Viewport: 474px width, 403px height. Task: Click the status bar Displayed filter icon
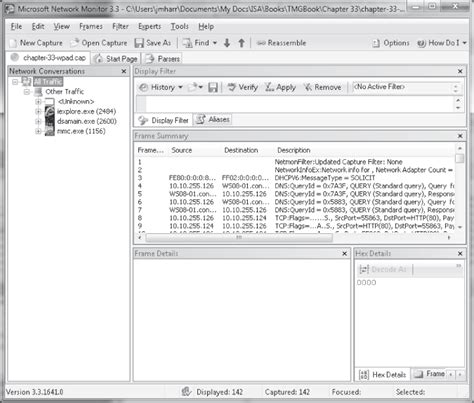tap(186, 392)
